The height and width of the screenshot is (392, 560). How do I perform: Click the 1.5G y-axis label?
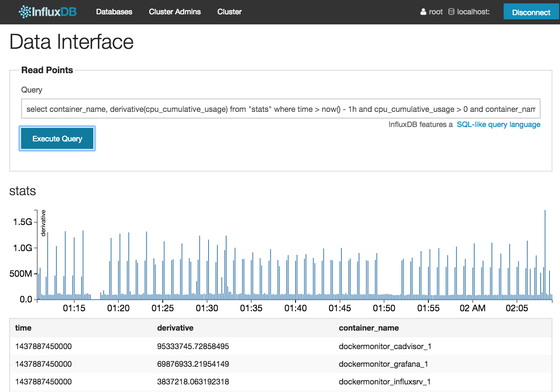(x=23, y=222)
